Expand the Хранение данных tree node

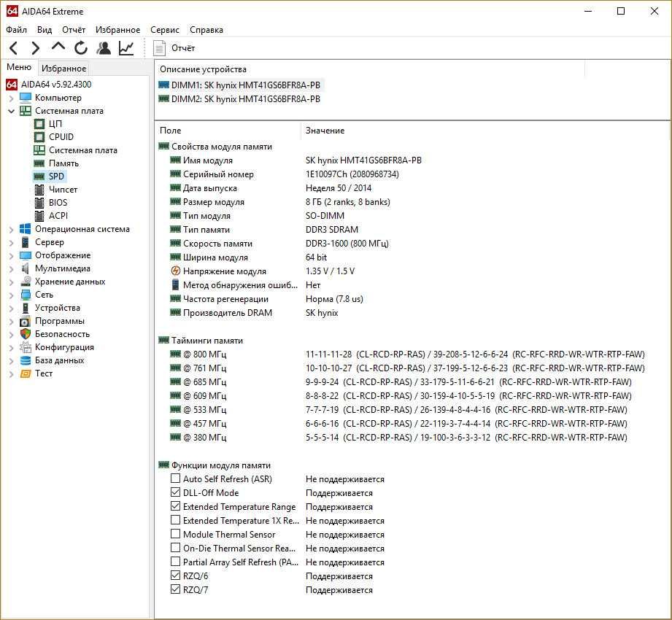pos(12,282)
